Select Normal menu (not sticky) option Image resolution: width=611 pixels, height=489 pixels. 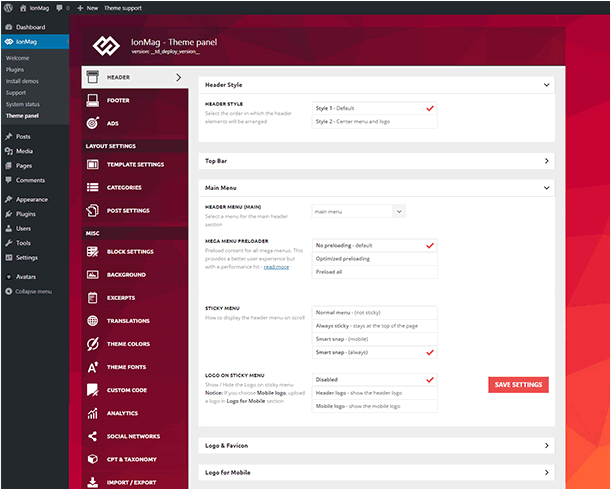[x=374, y=312]
